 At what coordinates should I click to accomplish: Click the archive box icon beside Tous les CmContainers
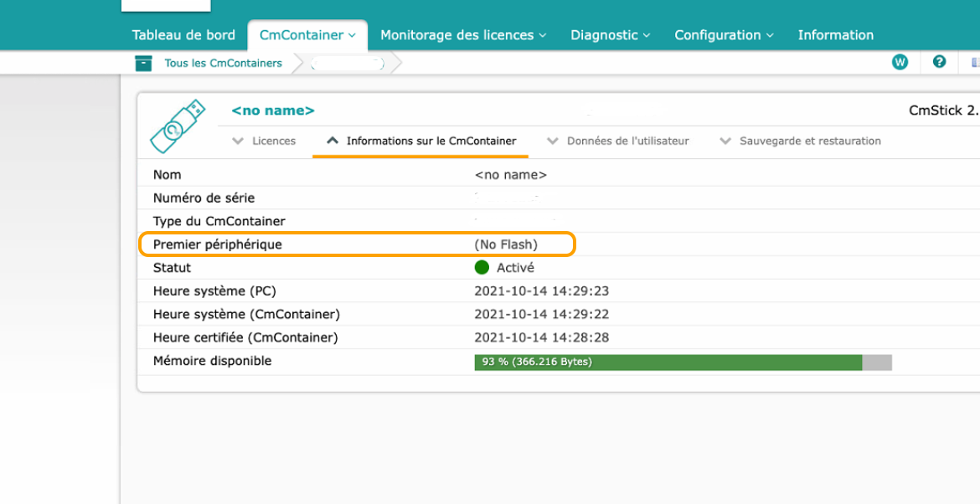click(144, 63)
